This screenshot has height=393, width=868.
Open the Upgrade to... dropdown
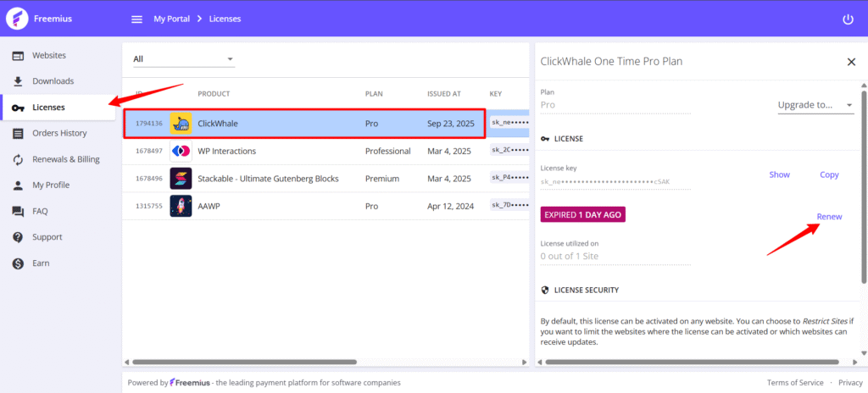815,105
